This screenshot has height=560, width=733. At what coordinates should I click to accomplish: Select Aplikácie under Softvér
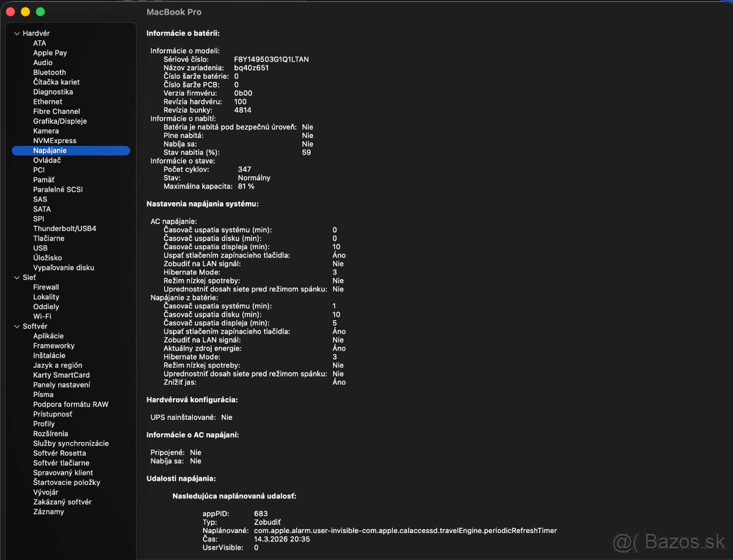48,336
